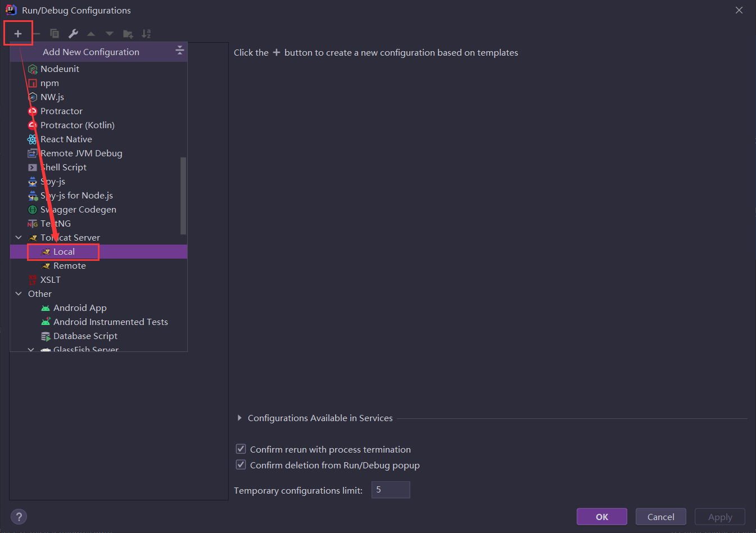This screenshot has height=533, width=756.
Task: Click the React Native atom icon
Action: pyautogui.click(x=33, y=139)
